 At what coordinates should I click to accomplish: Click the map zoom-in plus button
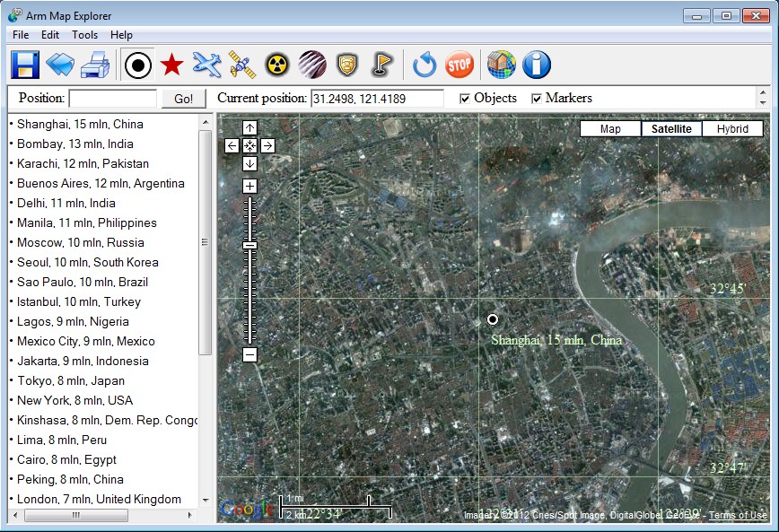click(249, 186)
